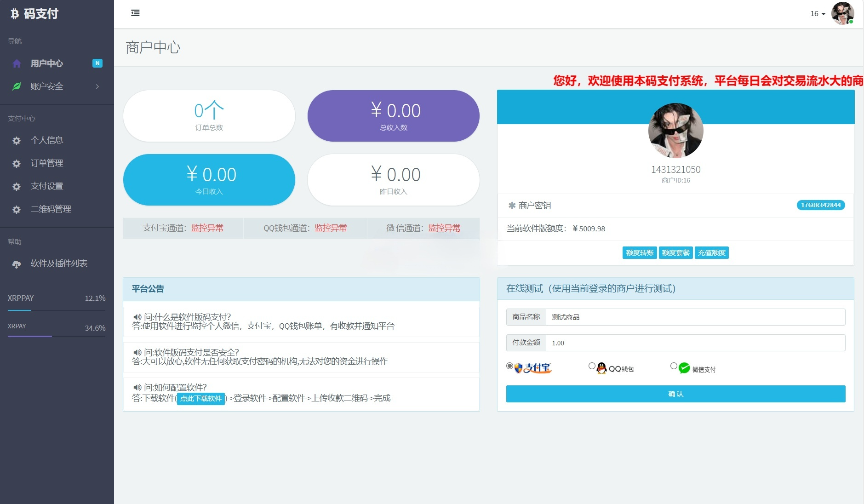The height and width of the screenshot is (504, 864).
Task: Click the 付款金额 input field
Action: [x=695, y=343]
